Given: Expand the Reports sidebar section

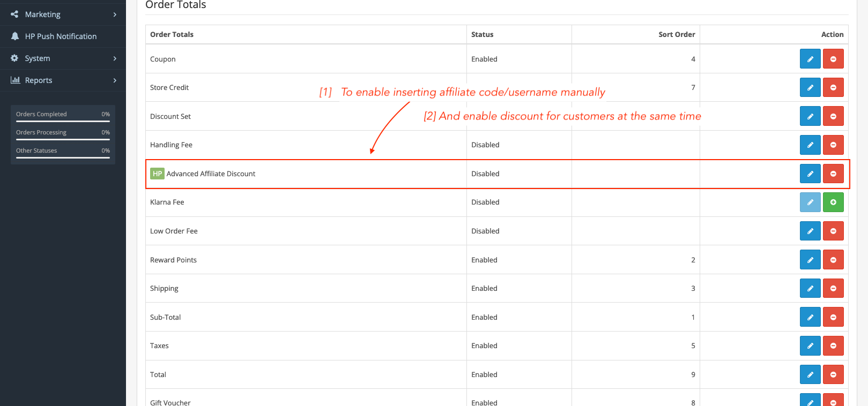Looking at the screenshot, I should (63, 80).
